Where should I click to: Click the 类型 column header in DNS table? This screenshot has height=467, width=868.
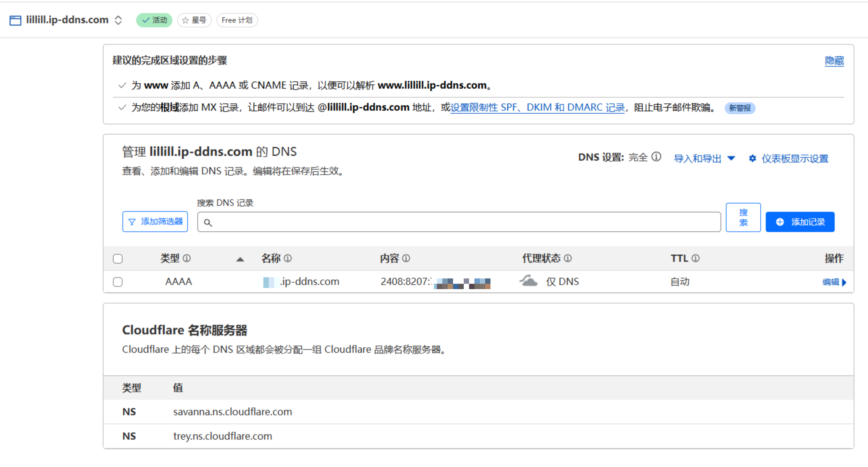170,258
